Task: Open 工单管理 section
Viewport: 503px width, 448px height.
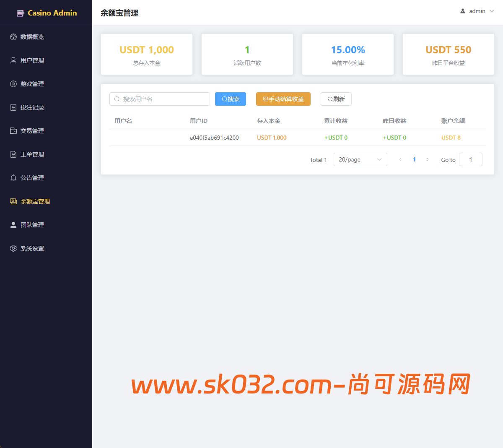Action: 46,154
